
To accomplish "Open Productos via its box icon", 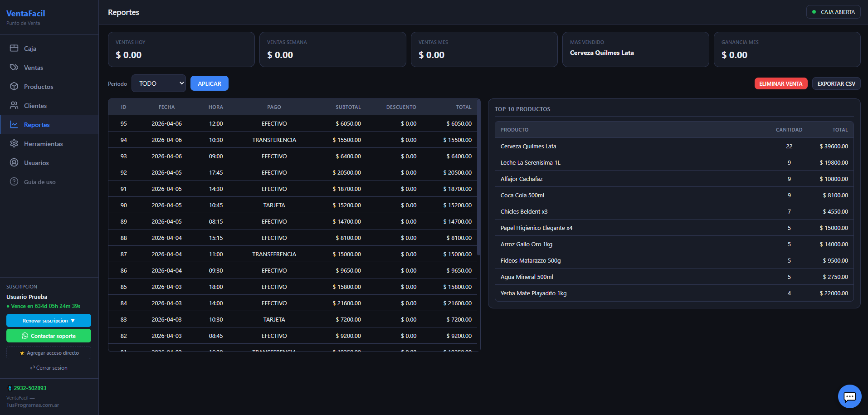I will 14,86.
